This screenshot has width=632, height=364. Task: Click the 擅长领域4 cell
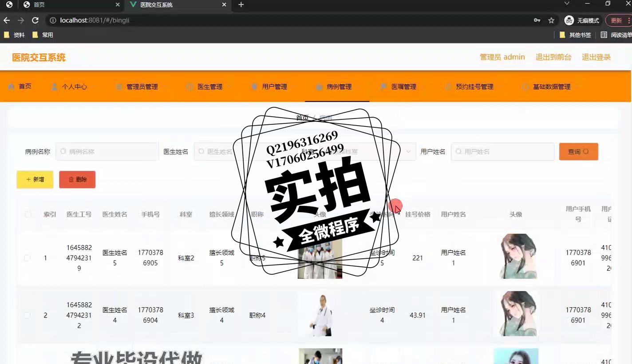[x=221, y=315]
